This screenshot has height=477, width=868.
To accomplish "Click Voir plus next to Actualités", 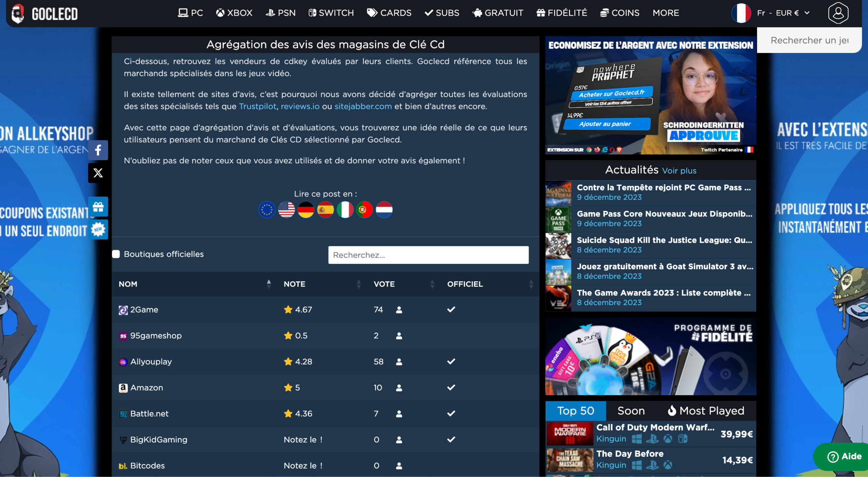I will pyautogui.click(x=679, y=171).
